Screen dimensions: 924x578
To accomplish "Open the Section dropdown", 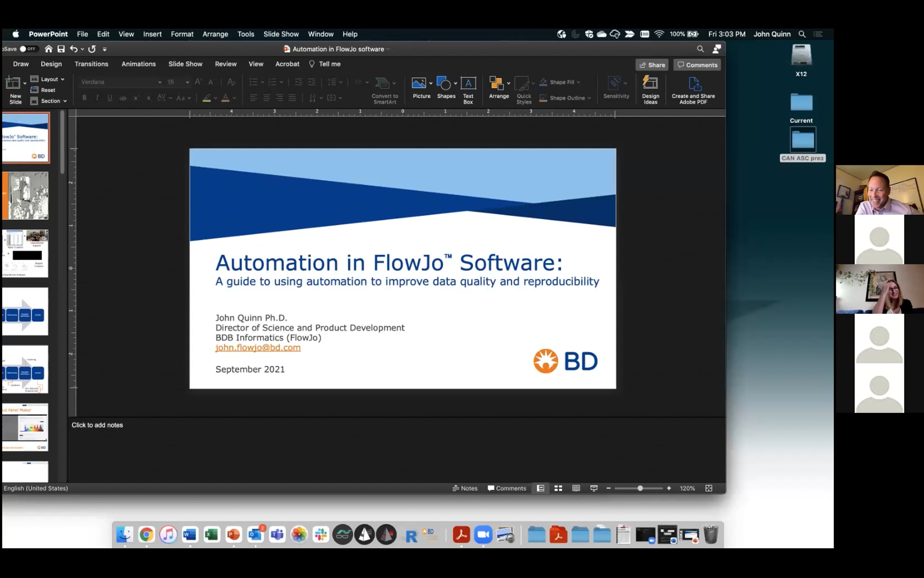I will coord(49,101).
